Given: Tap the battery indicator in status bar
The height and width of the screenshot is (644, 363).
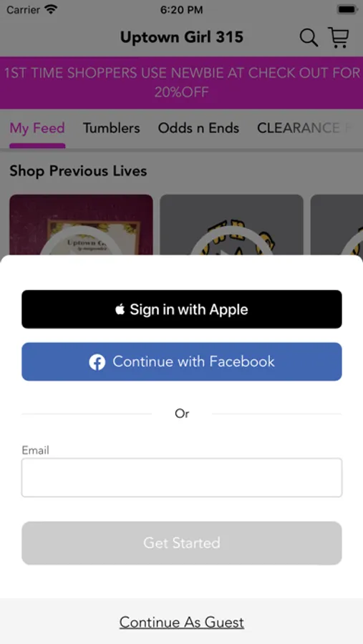Looking at the screenshot, I should pos(347,9).
